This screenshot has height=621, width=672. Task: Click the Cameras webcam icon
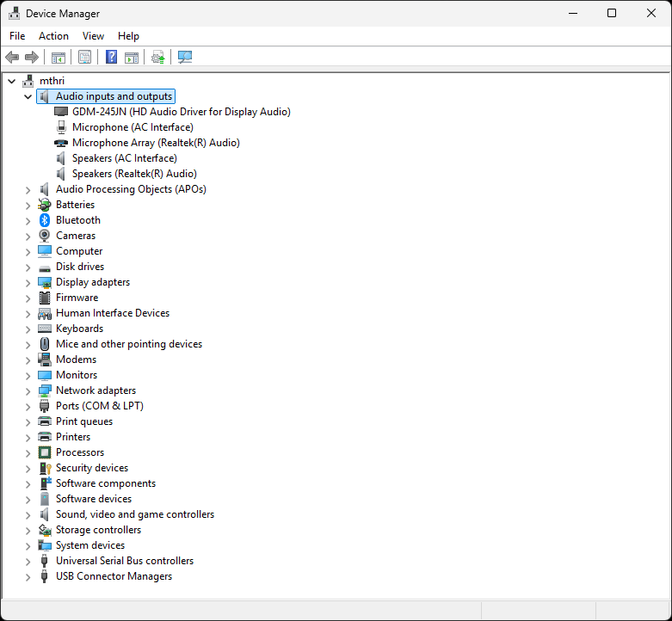[x=45, y=236]
